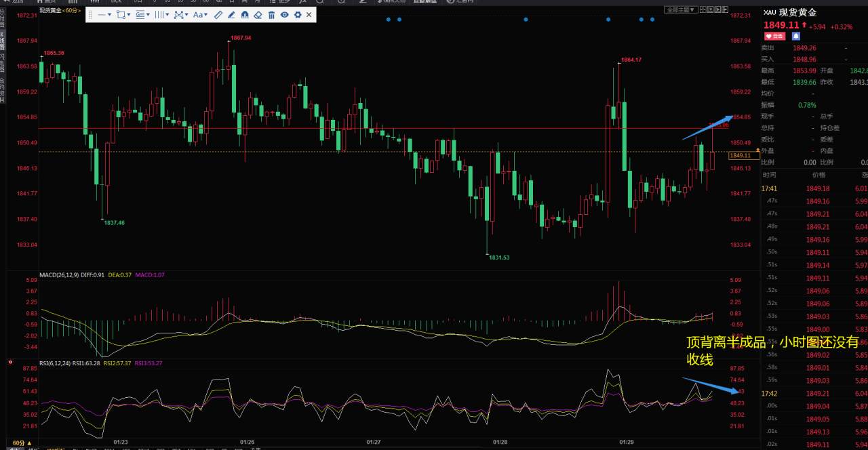Click the first chart layout icon beside 全部主题

(x=703, y=9)
